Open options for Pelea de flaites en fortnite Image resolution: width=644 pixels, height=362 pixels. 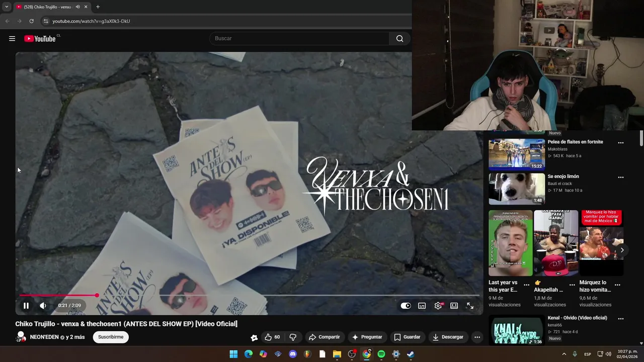[x=621, y=142]
